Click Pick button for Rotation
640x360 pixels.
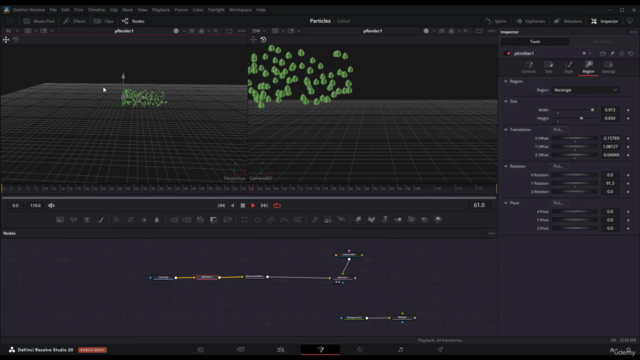[x=558, y=167]
